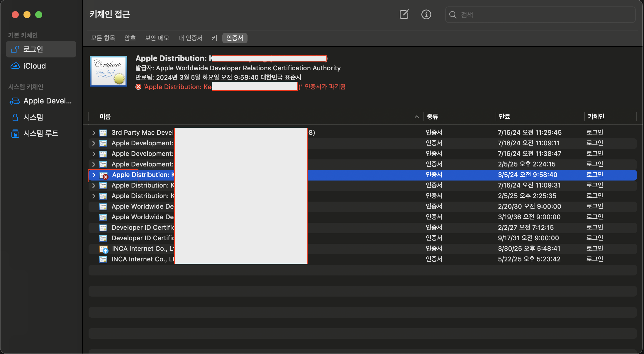The height and width of the screenshot is (354, 644).
Task: Expand the 3rd Party Mac Developer row
Action: [x=94, y=133]
